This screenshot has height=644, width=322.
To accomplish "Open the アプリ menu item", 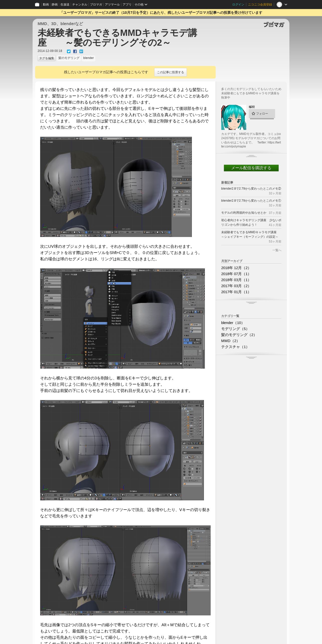I will click(127, 5).
